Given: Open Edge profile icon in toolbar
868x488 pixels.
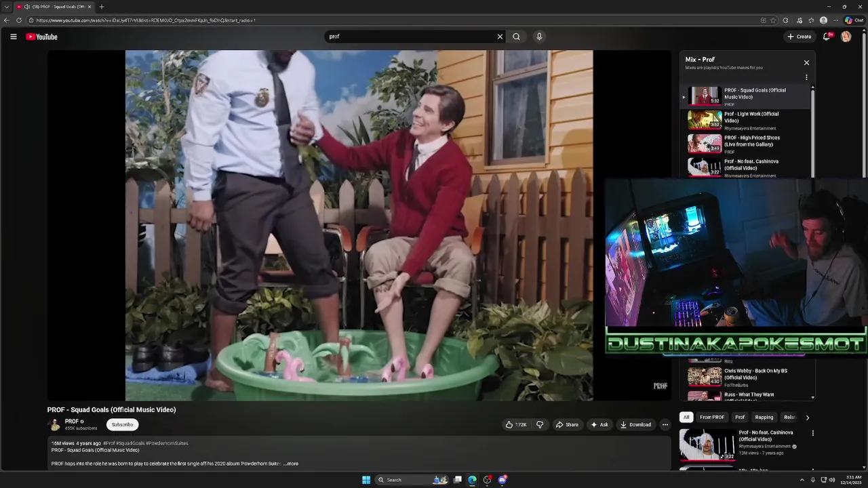Looking at the screenshot, I should click(x=823, y=20).
